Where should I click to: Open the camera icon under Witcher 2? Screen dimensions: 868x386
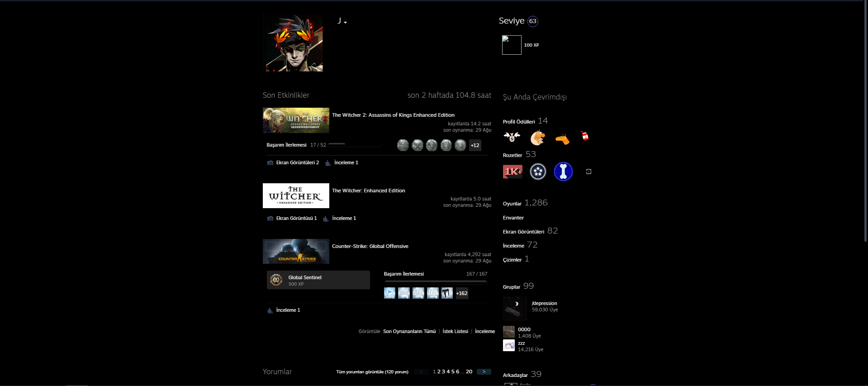click(270, 163)
